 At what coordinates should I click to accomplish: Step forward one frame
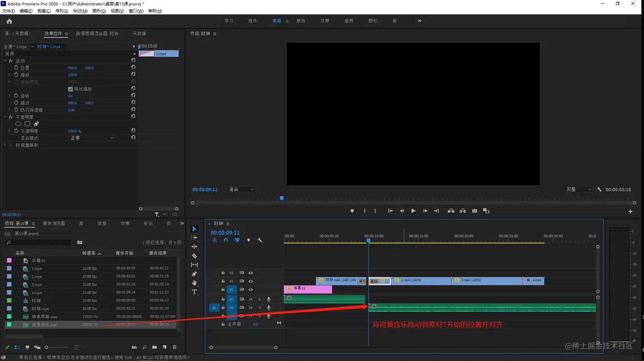pos(425,211)
